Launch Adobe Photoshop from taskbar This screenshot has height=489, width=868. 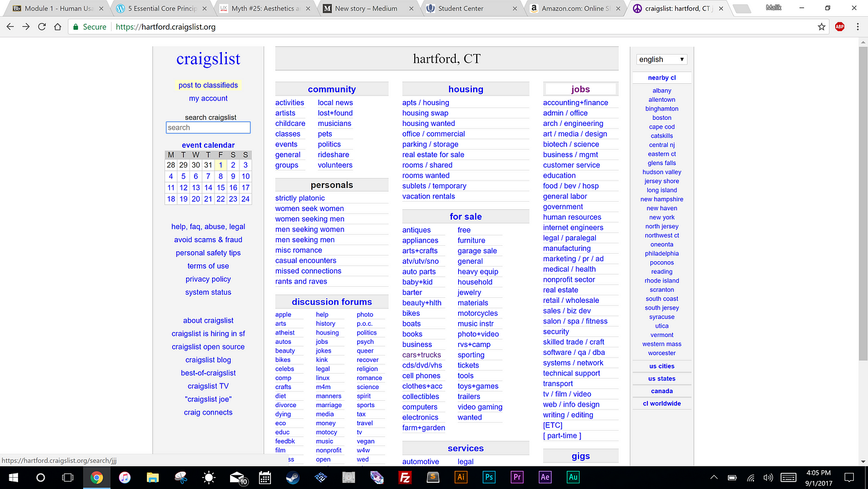(489, 478)
